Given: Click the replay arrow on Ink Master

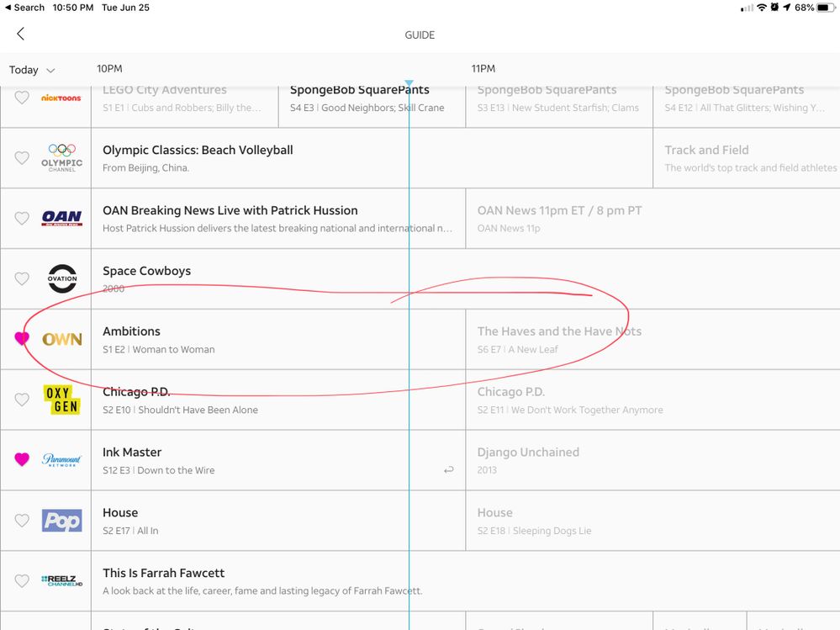Looking at the screenshot, I should pos(449,470).
